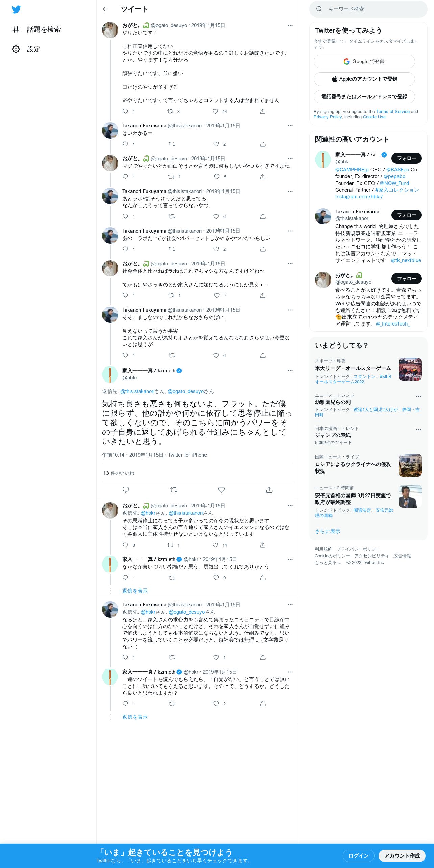Follow おがと。 @ogato_desuyo account
The height and width of the screenshot is (868, 434).
[406, 279]
